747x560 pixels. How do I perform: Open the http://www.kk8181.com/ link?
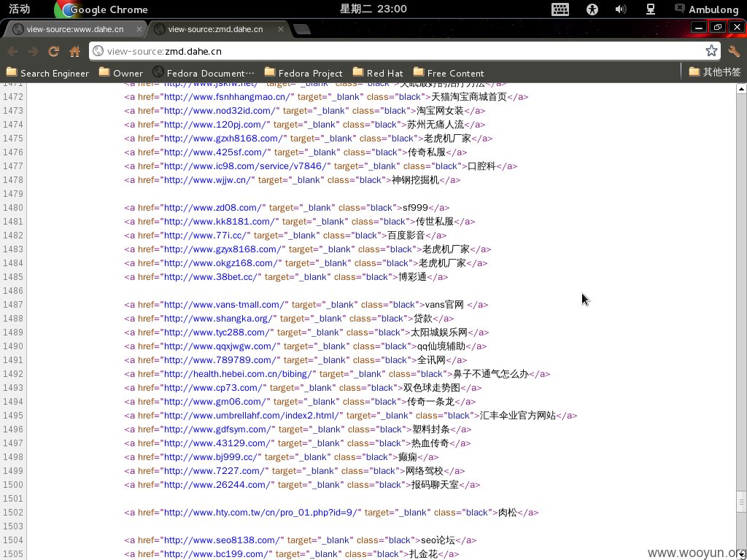(x=220, y=222)
